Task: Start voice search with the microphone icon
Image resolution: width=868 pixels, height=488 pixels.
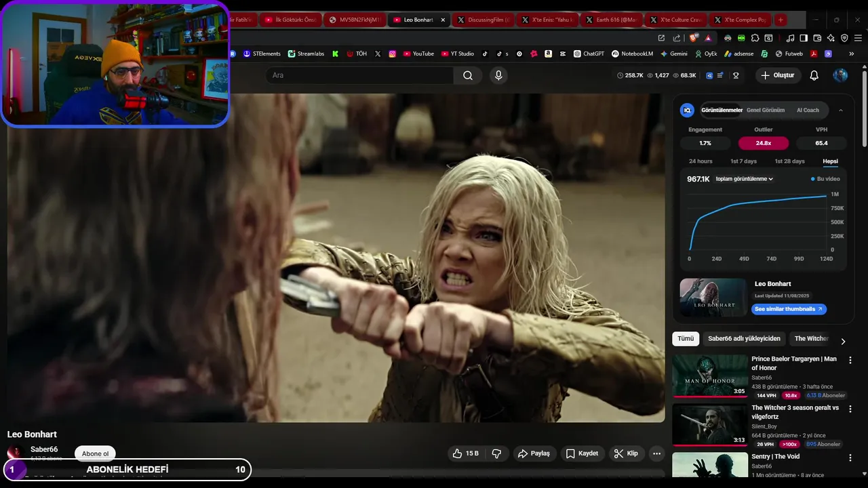Action: coord(498,75)
